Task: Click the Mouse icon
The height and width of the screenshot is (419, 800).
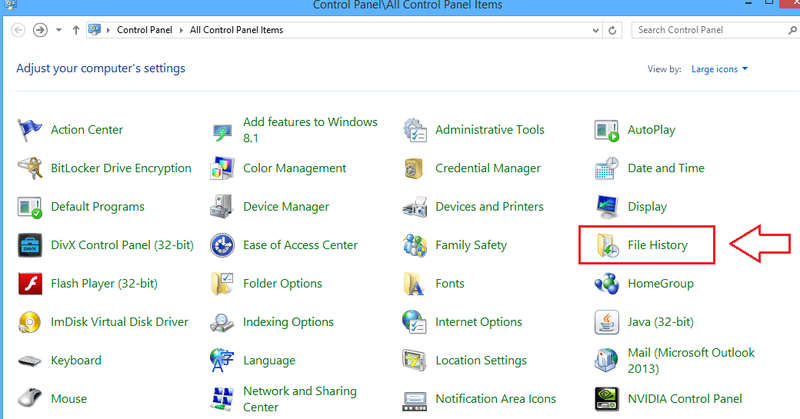Action: tap(30, 399)
